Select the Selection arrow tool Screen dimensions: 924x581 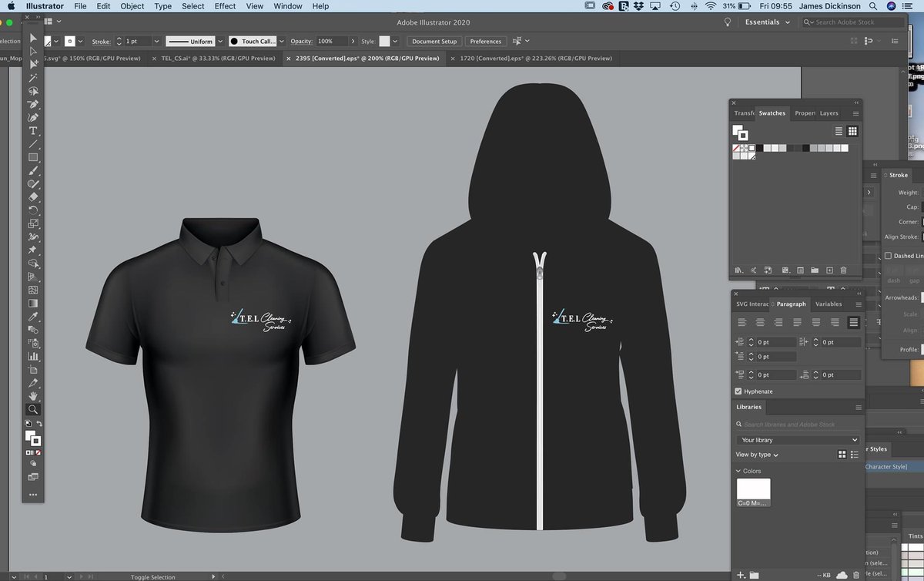point(33,38)
